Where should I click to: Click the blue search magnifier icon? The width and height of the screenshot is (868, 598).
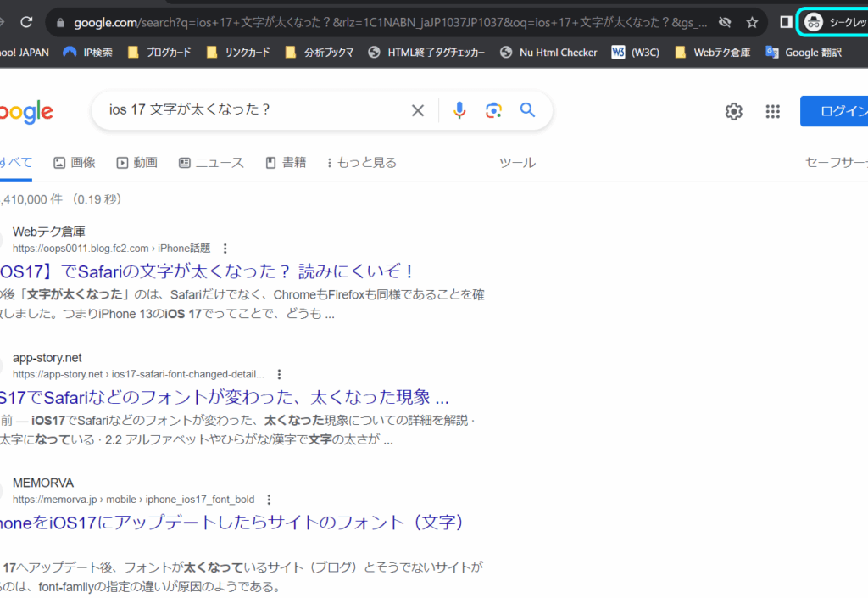click(528, 110)
